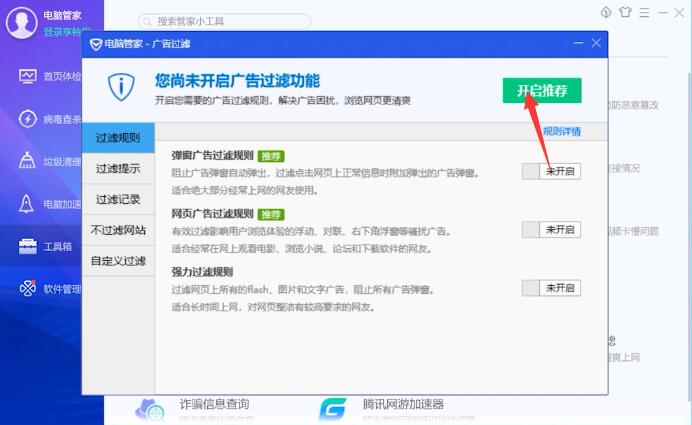Click the user avatar in main window
This screenshot has width=692, height=425.
tap(21, 23)
